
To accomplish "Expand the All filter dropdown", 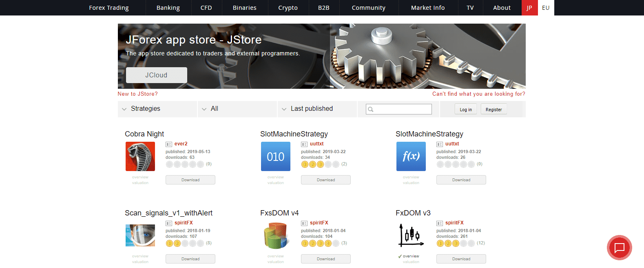I will pyautogui.click(x=237, y=109).
